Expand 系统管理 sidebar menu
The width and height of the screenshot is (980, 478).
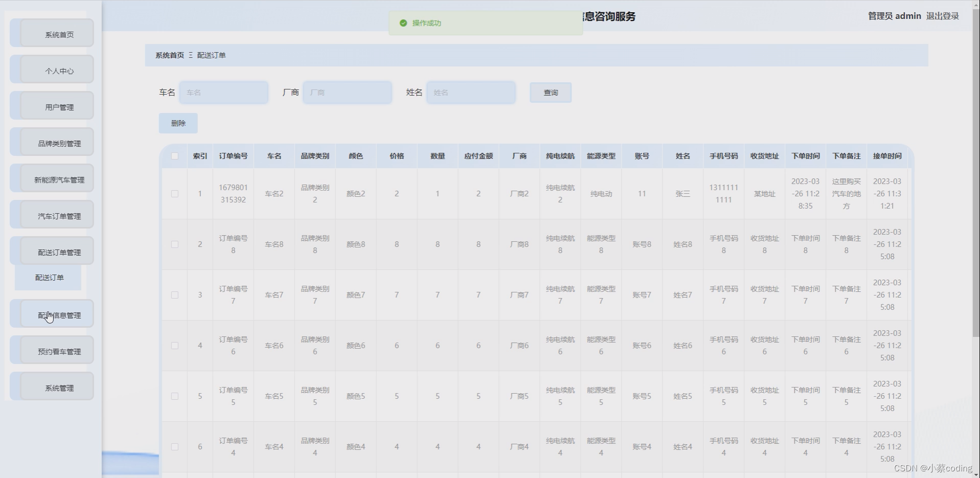tap(57, 387)
